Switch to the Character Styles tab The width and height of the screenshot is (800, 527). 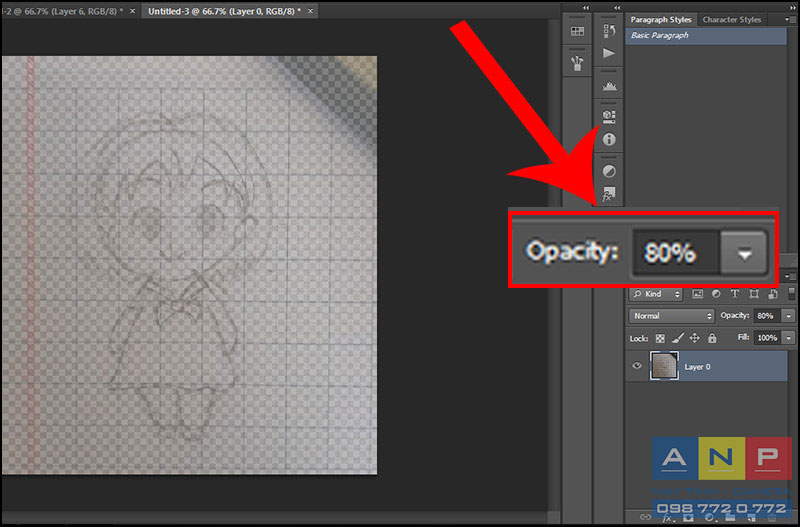point(732,20)
